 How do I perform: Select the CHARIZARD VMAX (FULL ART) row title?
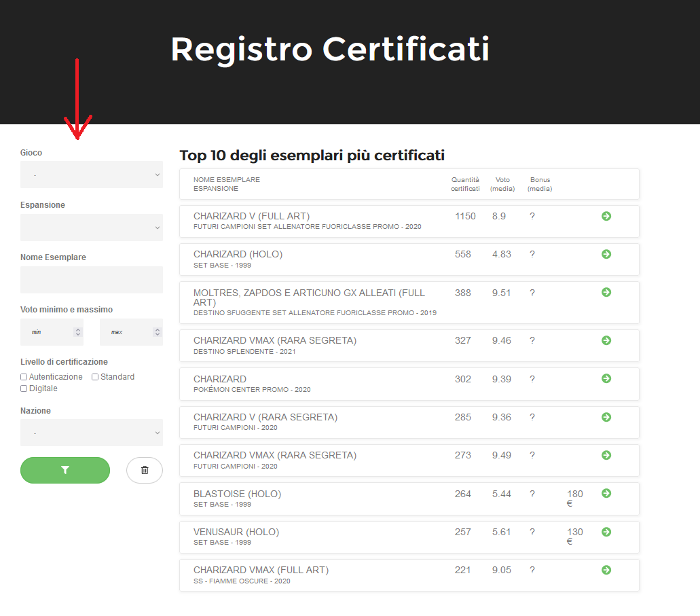point(261,570)
